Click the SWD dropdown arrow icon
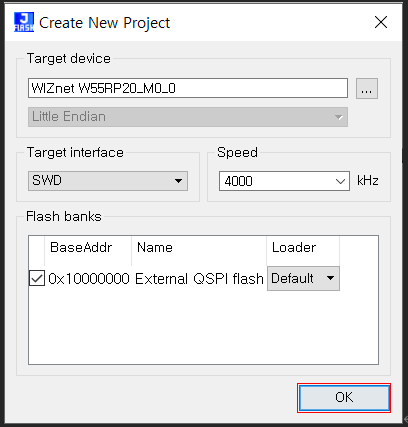The height and width of the screenshot is (427, 408). (178, 181)
